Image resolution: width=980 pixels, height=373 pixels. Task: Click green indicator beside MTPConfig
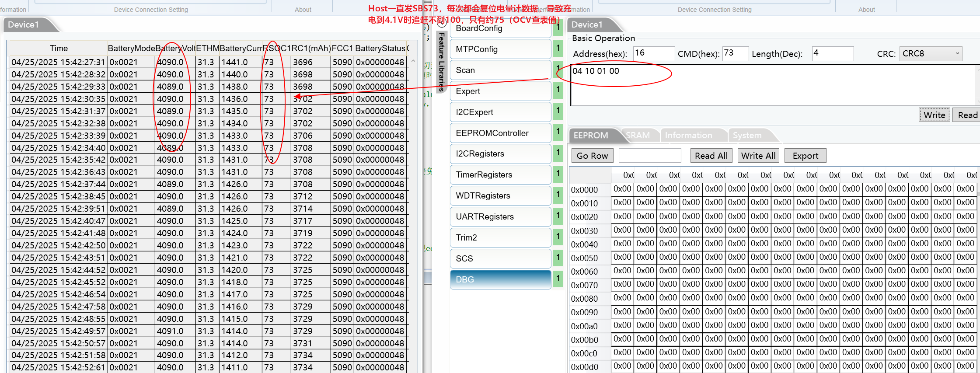[558, 48]
